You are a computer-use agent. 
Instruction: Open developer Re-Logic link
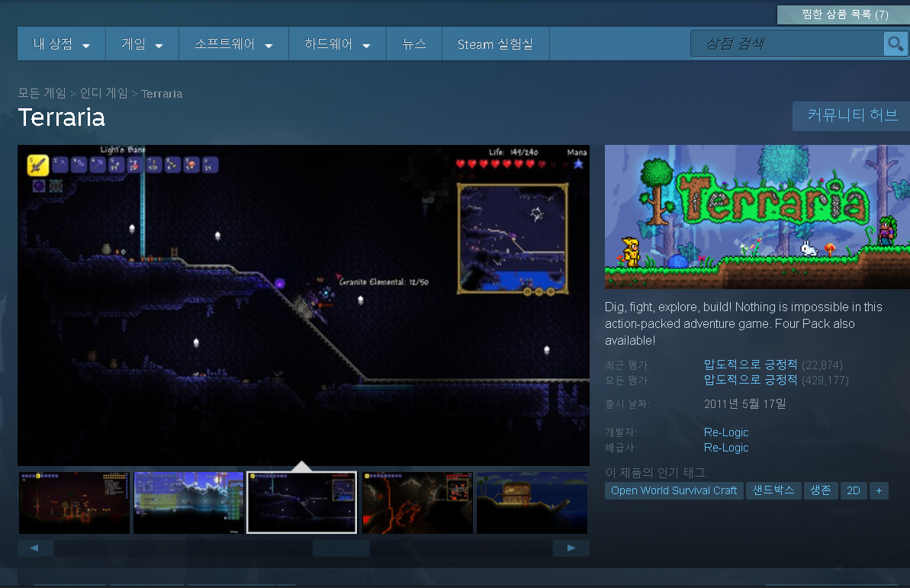pyautogui.click(x=726, y=432)
